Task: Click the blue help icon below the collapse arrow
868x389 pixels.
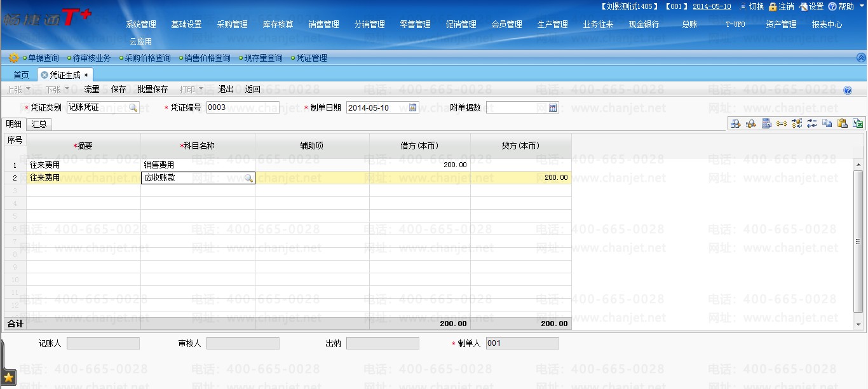Action: (848, 90)
